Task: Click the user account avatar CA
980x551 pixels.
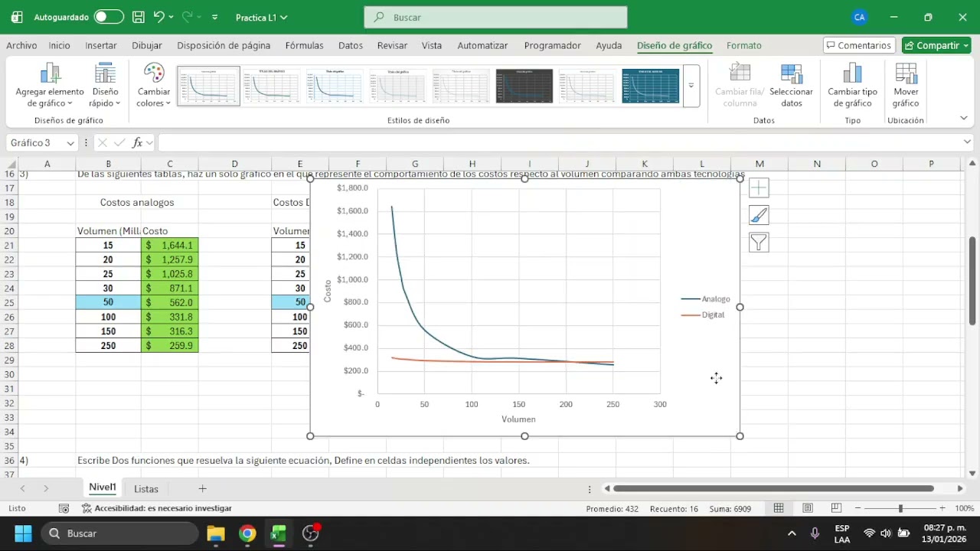Action: point(860,17)
